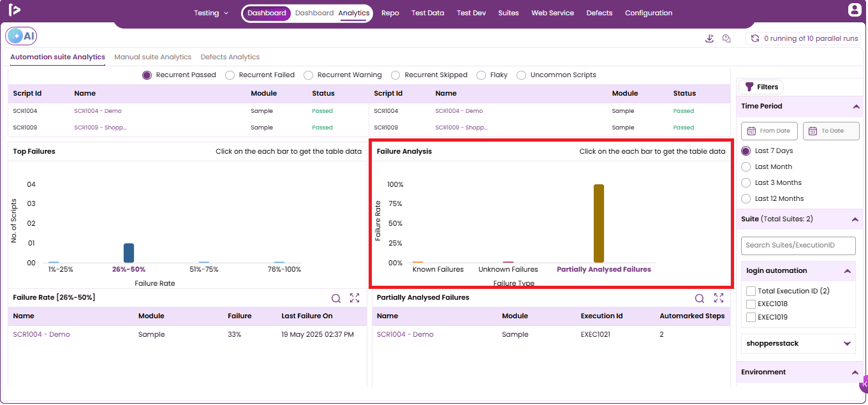Open the Defects Analytics tab
This screenshot has width=868, height=405.
pos(230,57)
